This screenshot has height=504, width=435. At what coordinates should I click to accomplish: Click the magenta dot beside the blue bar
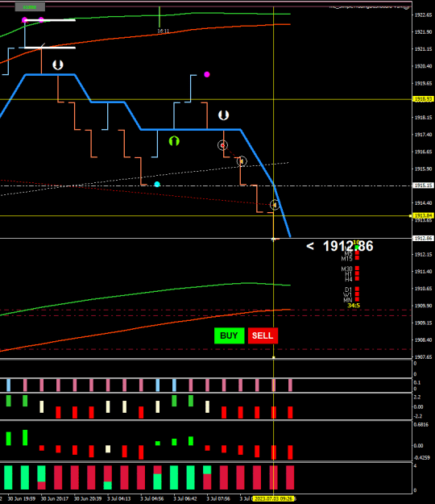click(207, 74)
